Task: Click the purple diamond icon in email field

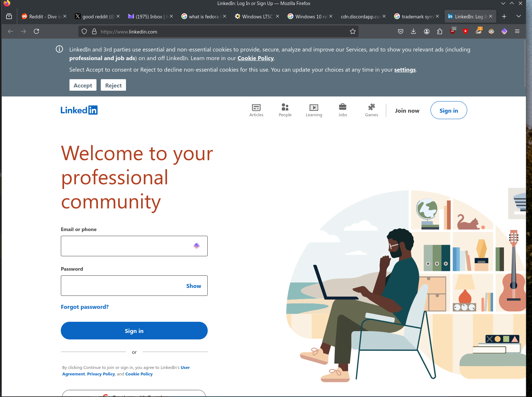Action: coord(197,246)
